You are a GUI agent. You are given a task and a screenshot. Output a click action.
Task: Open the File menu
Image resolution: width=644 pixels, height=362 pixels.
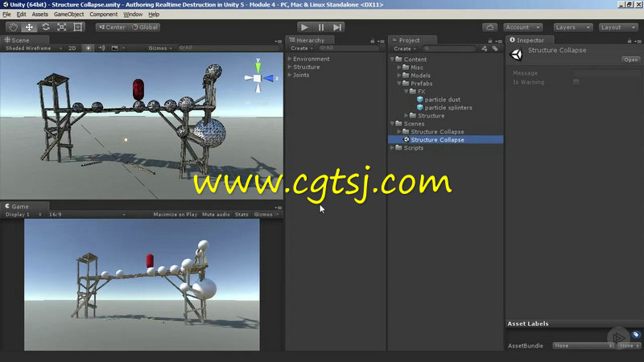click(6, 14)
